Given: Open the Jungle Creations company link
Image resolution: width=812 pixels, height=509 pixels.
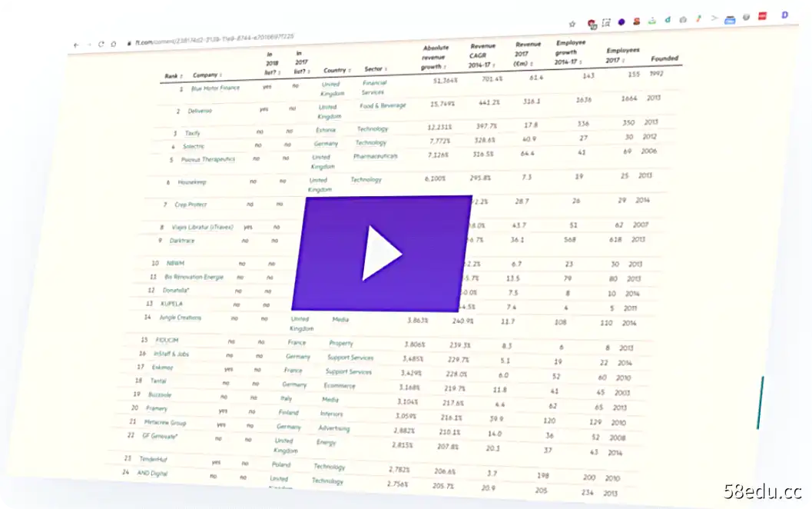Looking at the screenshot, I should pyautogui.click(x=181, y=318).
